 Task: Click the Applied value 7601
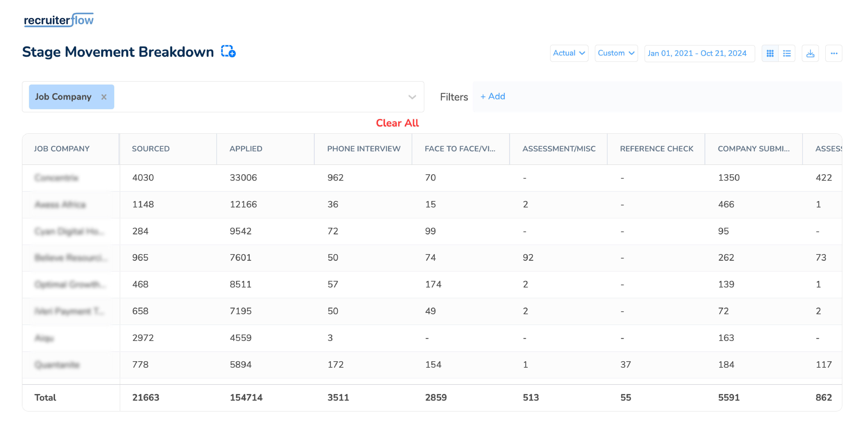pos(241,257)
